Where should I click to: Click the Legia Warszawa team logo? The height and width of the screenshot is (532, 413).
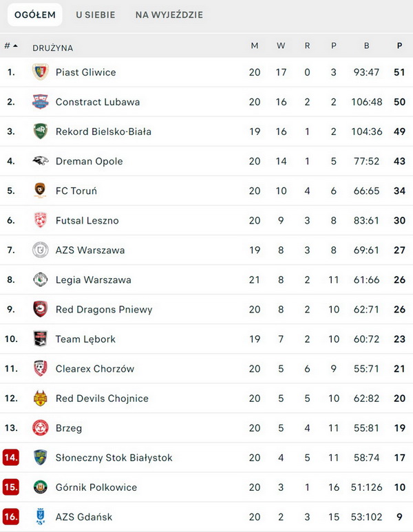41,279
